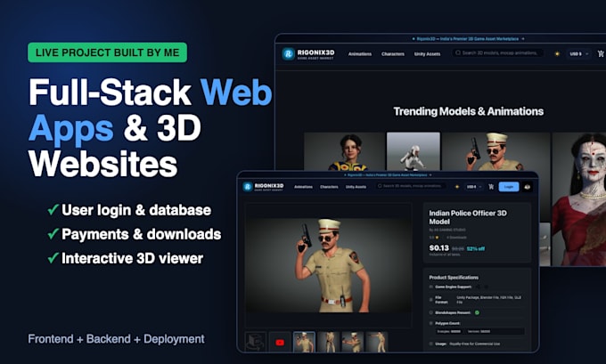
Task: Toggle the sun theme icon in front window
Action: pos(457,187)
